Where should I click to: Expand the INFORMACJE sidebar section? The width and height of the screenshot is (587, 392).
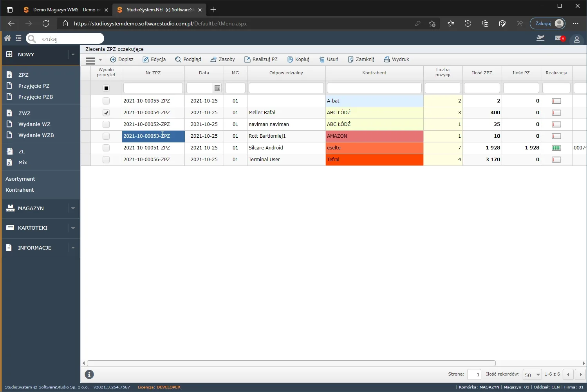[73, 248]
